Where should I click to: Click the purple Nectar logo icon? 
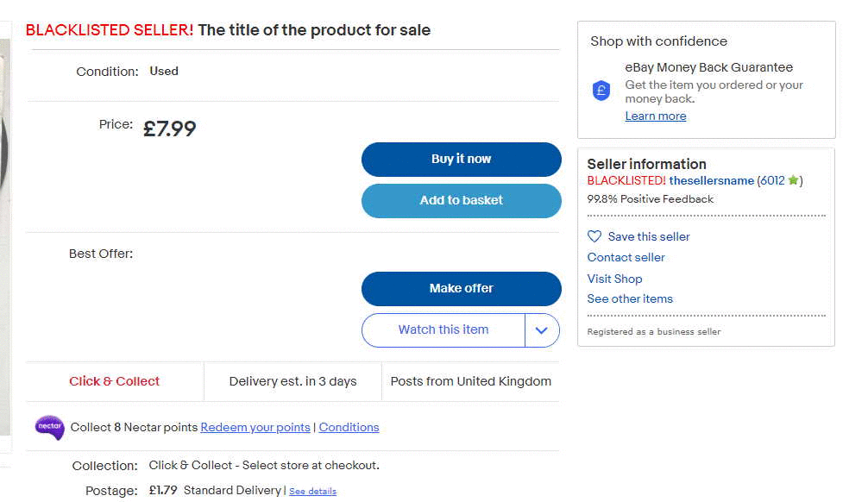(x=49, y=427)
